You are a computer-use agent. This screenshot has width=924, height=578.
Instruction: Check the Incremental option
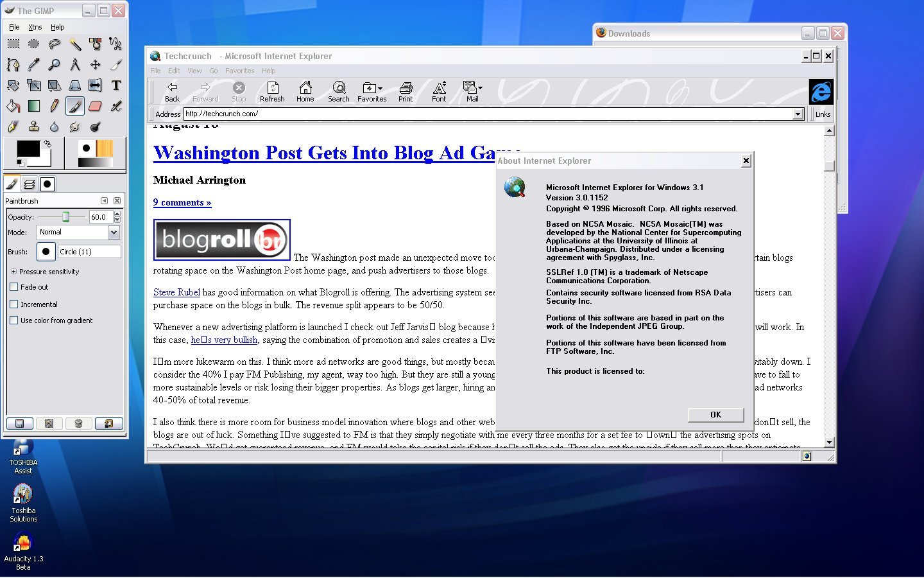[x=13, y=304]
